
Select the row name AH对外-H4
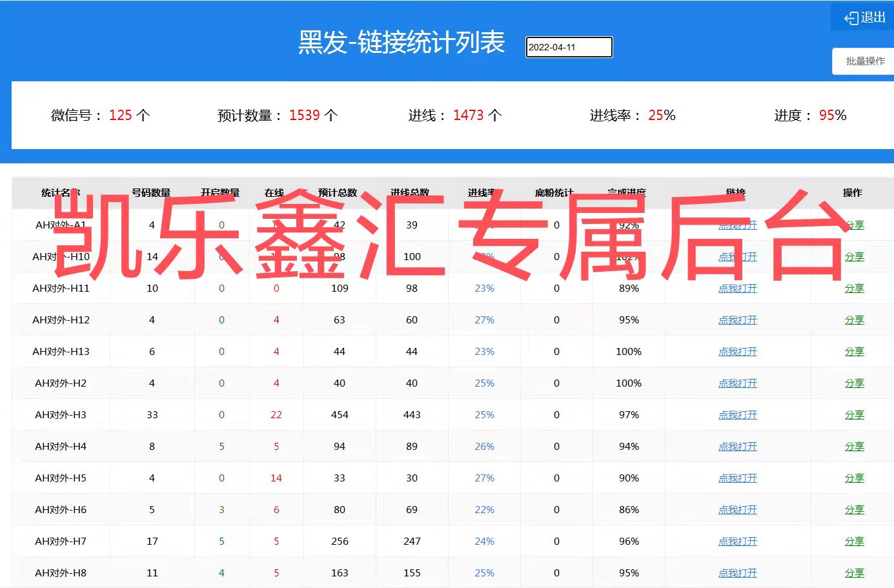pos(61,447)
